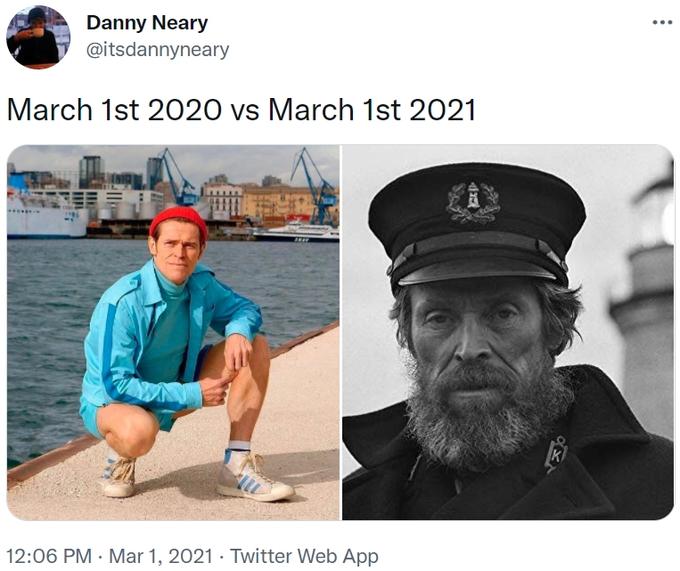Image resolution: width=680 pixels, height=571 pixels.
Task: Click the striped sneaker in the left photo
Action: click(253, 477)
